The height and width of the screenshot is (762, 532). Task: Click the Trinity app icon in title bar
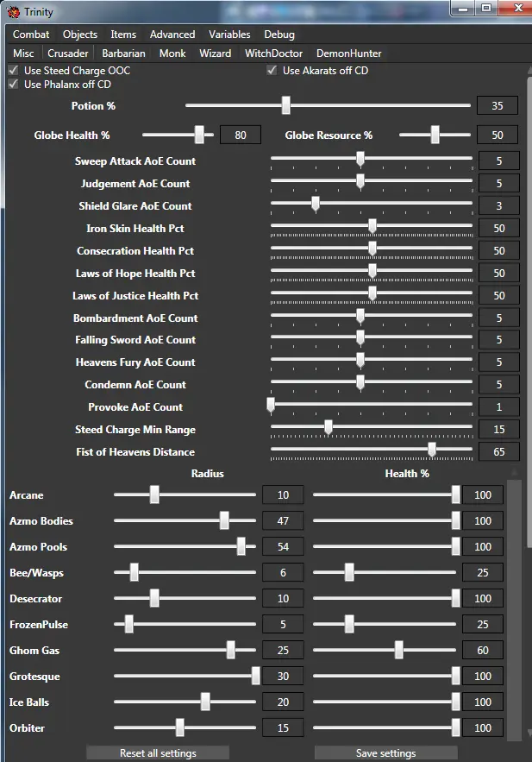[14, 12]
